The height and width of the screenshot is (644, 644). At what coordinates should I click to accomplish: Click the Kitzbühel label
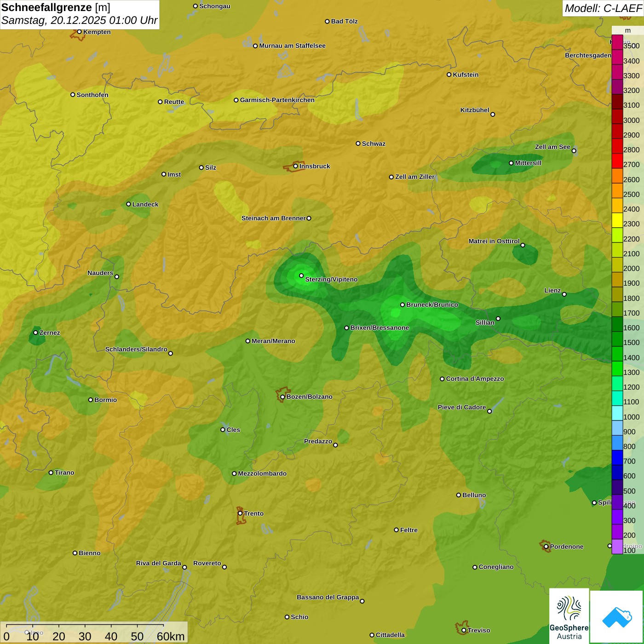475,110
